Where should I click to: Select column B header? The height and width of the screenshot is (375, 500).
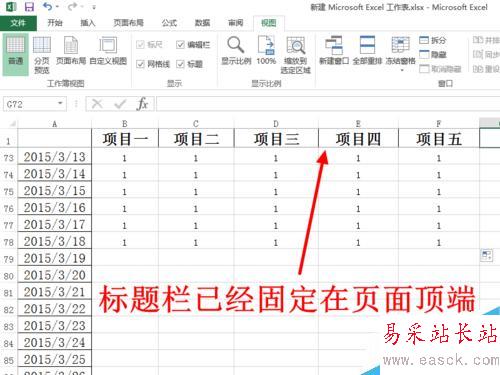[x=125, y=124]
